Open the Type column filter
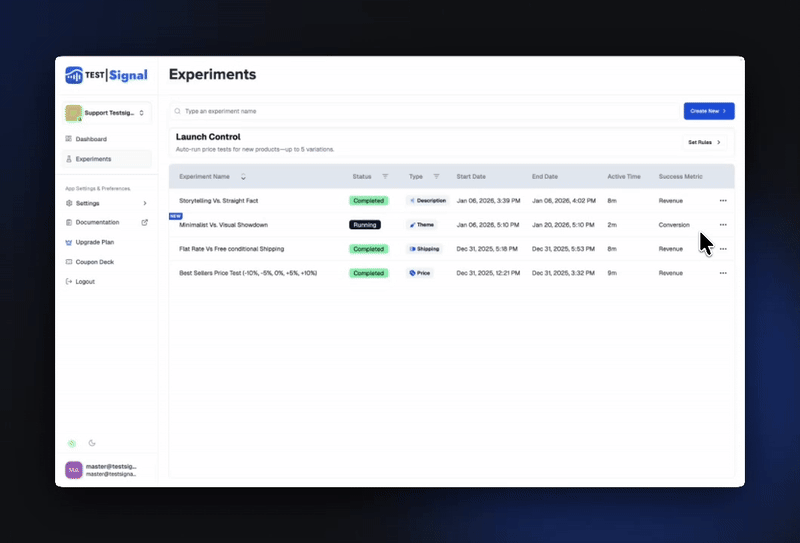 (436, 176)
